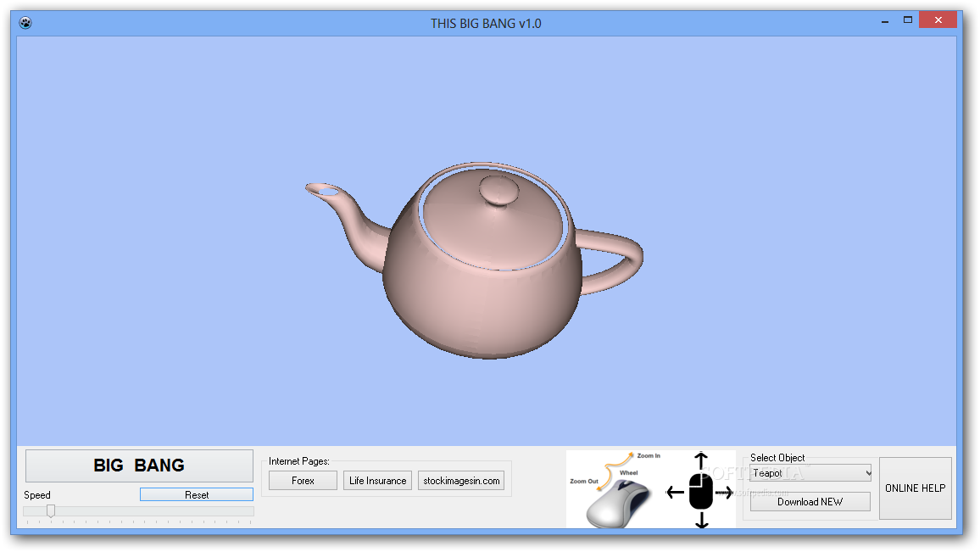Click the 'Speed' label
980x552 pixels.
[36, 495]
